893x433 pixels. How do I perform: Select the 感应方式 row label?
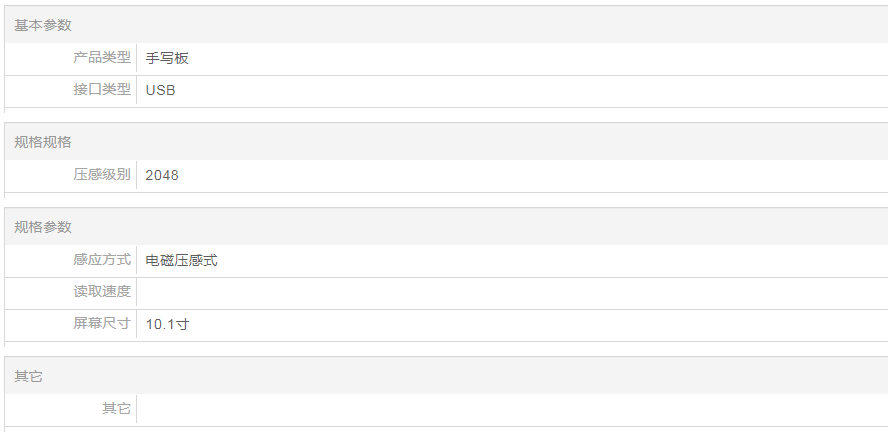[102, 260]
